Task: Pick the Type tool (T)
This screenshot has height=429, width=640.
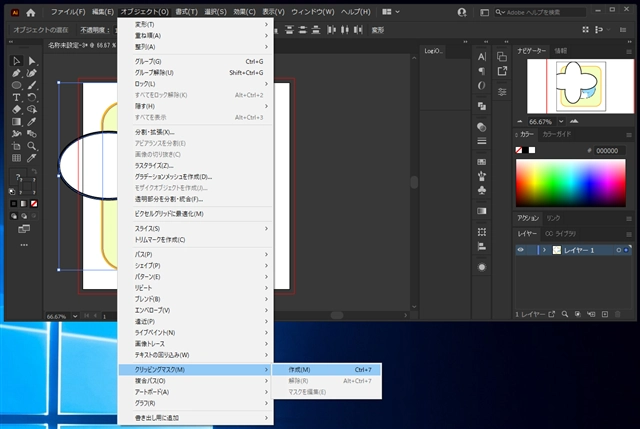Action: (17, 97)
